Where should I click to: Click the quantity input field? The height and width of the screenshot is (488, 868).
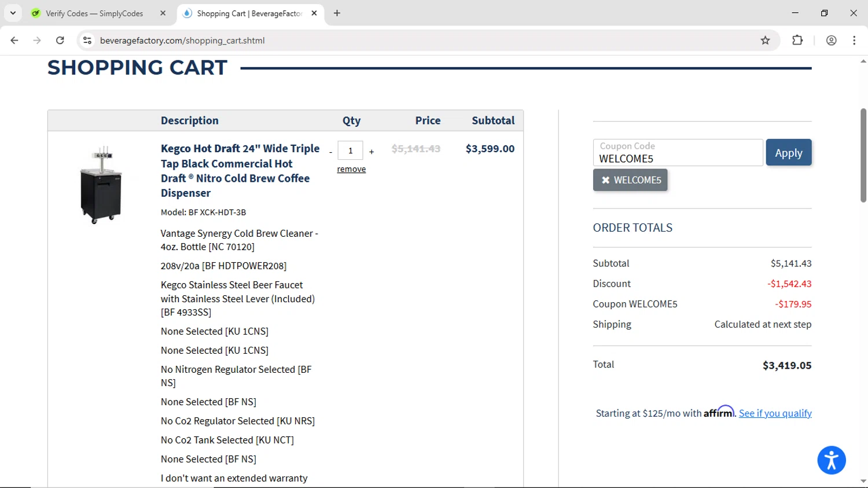(x=350, y=151)
